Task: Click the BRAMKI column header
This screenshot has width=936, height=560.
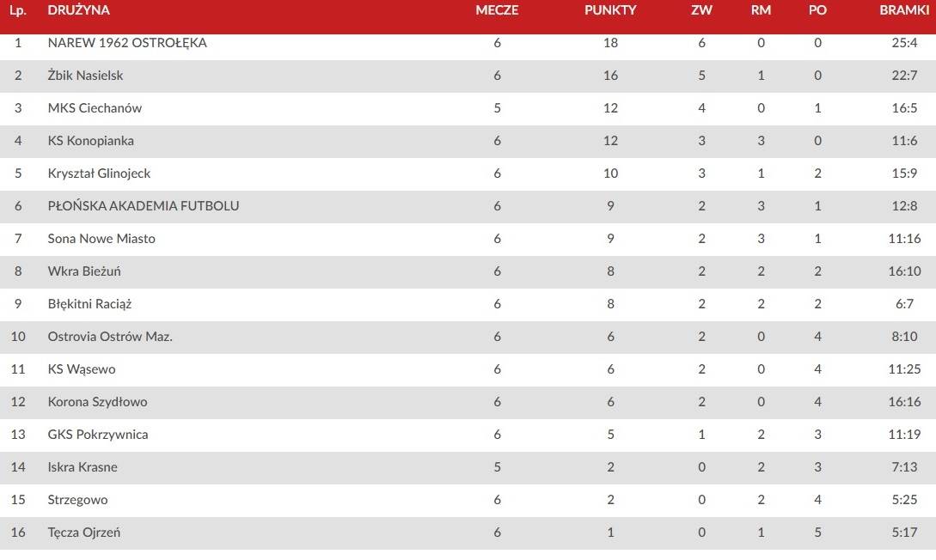Action: click(903, 10)
